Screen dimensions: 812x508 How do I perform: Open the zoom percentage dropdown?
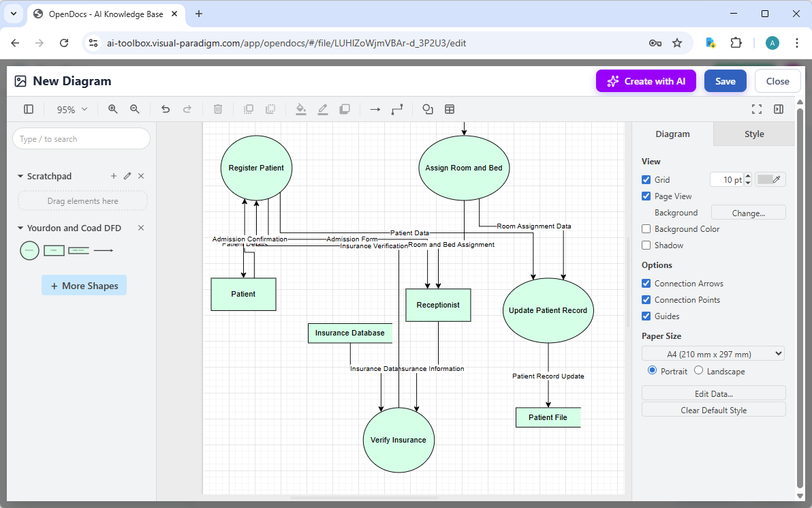(x=71, y=109)
